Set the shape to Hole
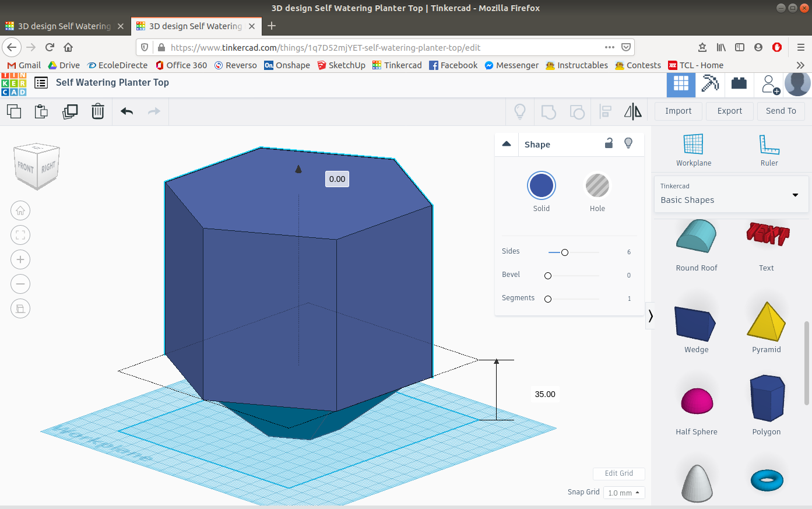812x509 pixels. click(x=597, y=186)
